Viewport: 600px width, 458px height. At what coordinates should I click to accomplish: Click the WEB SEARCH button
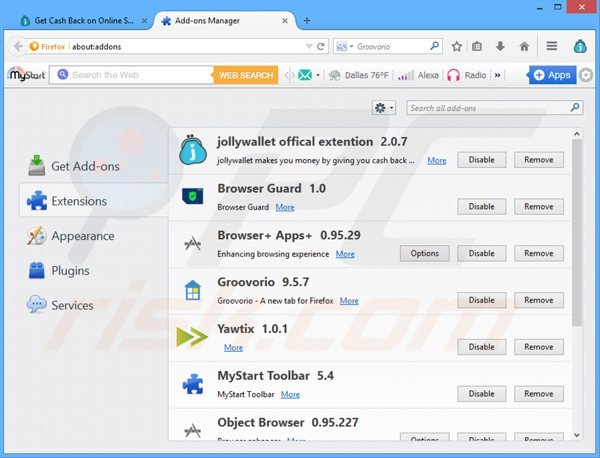[x=246, y=75]
